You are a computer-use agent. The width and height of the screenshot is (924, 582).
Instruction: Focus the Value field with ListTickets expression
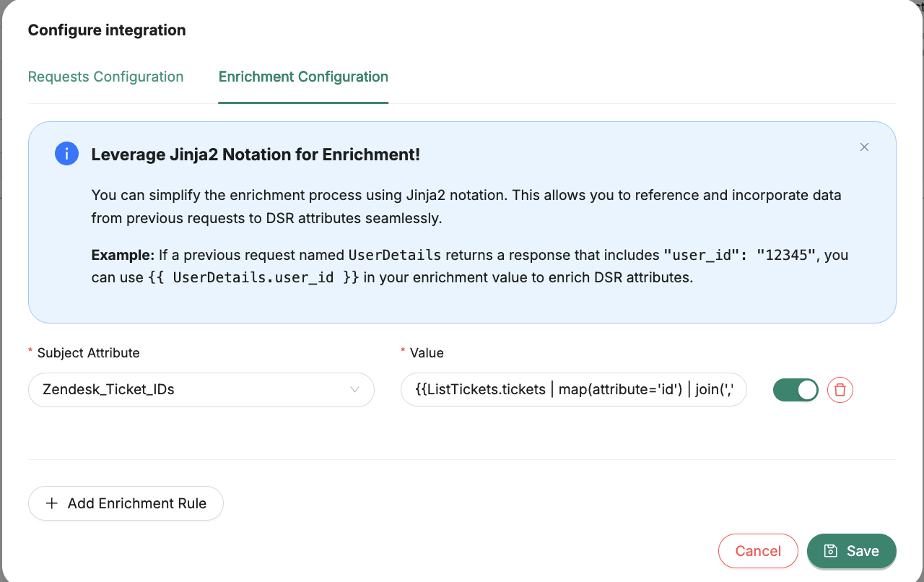[x=573, y=390]
